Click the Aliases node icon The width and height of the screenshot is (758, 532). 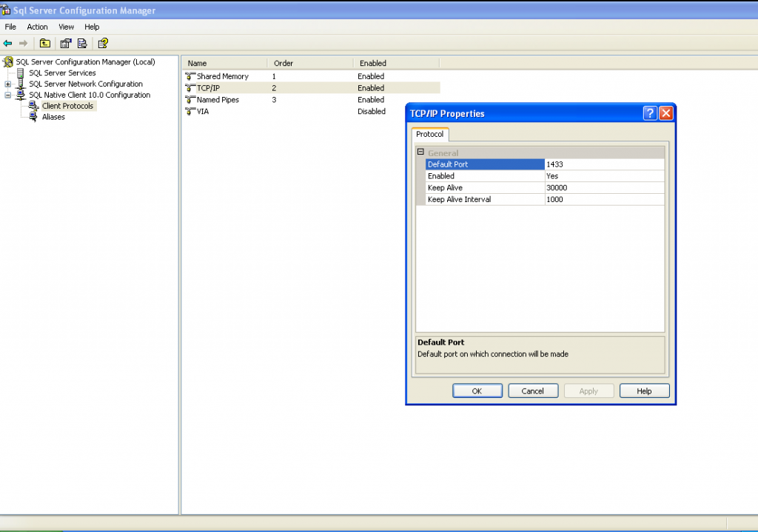[31, 116]
